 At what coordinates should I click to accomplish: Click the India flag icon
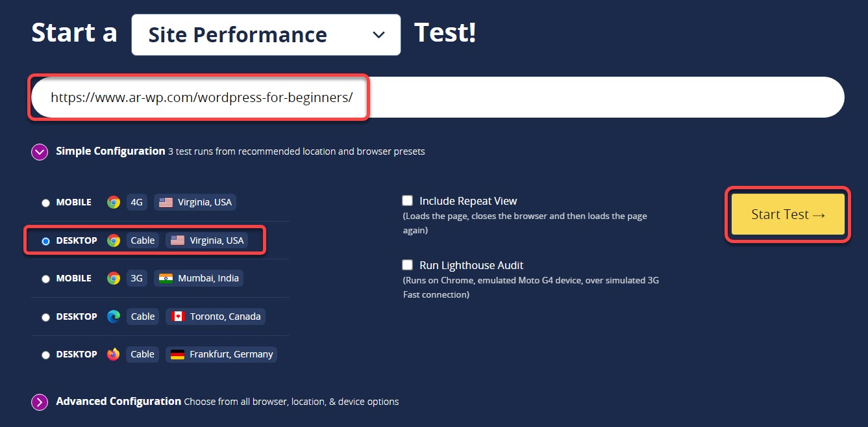tap(166, 278)
